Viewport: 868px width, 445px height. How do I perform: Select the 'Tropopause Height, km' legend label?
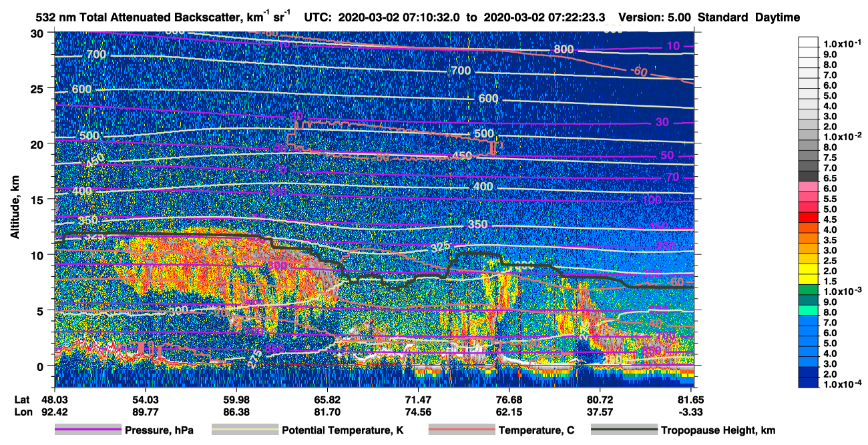coord(718,431)
